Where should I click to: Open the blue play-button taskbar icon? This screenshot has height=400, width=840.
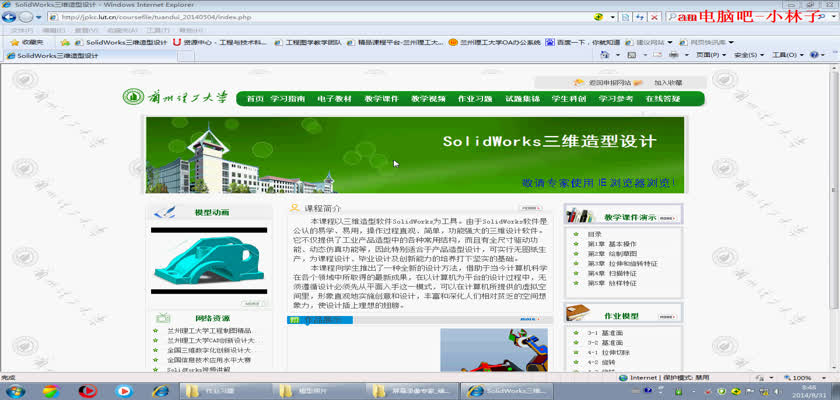124,391
